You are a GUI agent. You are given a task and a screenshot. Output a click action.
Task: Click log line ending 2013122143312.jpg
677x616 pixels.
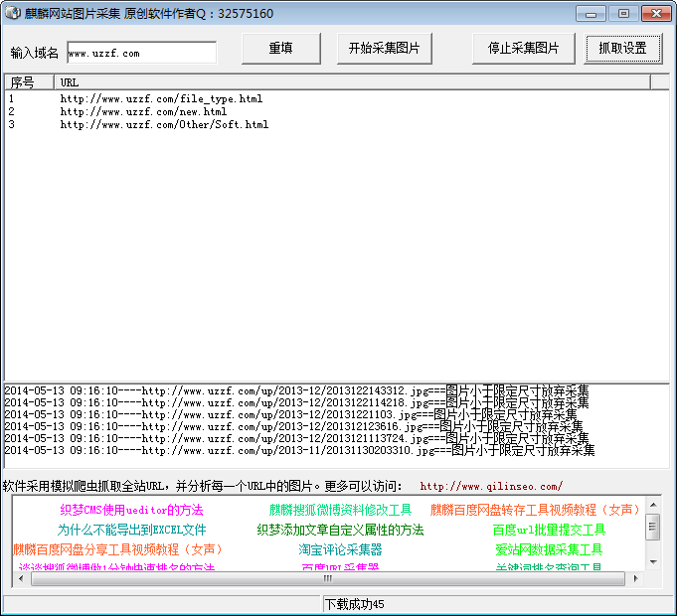[296, 390]
